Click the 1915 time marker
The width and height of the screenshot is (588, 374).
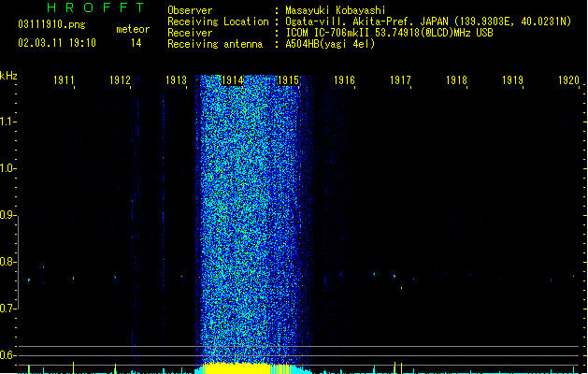(x=288, y=80)
